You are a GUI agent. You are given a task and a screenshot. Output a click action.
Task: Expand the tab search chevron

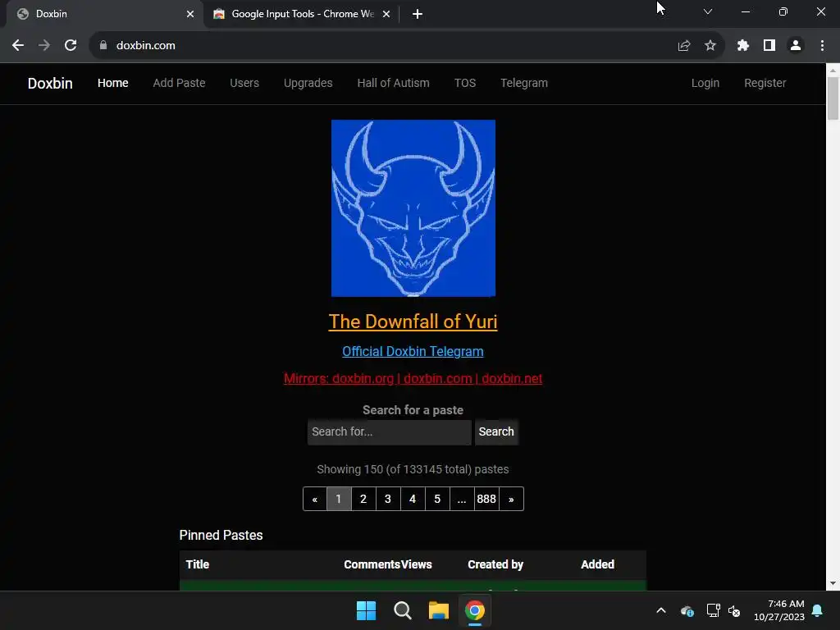click(x=708, y=11)
